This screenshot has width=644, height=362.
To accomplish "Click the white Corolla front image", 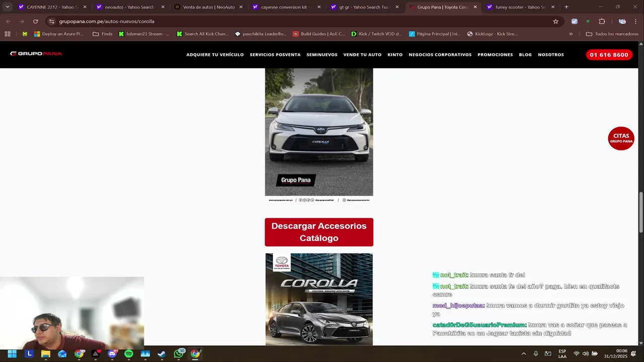I will (319, 135).
